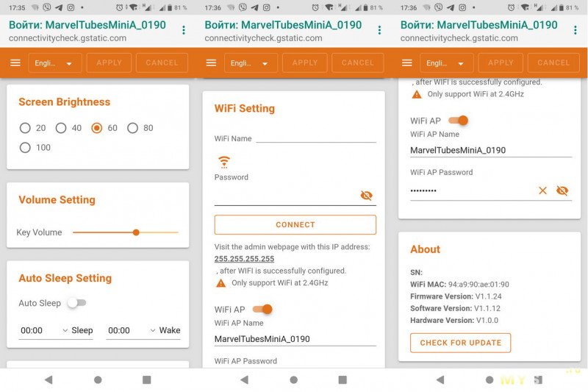Open language dropdown on the left screen
588x392 pixels.
tap(54, 63)
